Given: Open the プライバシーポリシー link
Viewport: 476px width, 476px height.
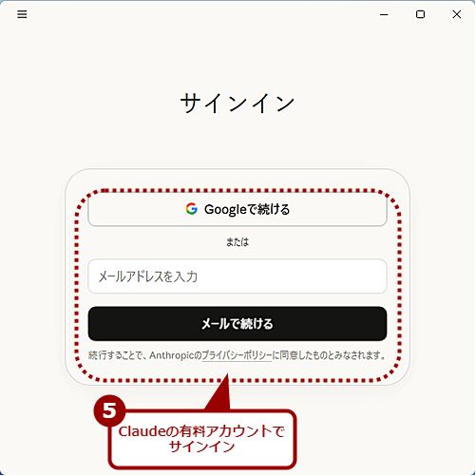Looking at the screenshot, I should coord(237,355).
